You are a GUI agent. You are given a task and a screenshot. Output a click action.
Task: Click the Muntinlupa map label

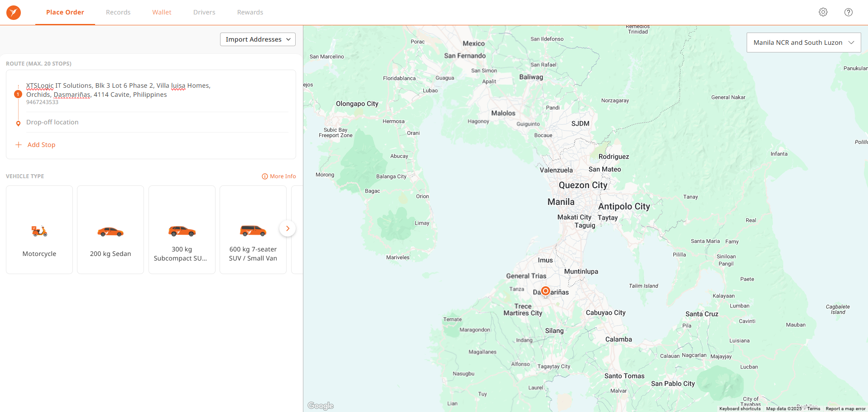coord(581,271)
